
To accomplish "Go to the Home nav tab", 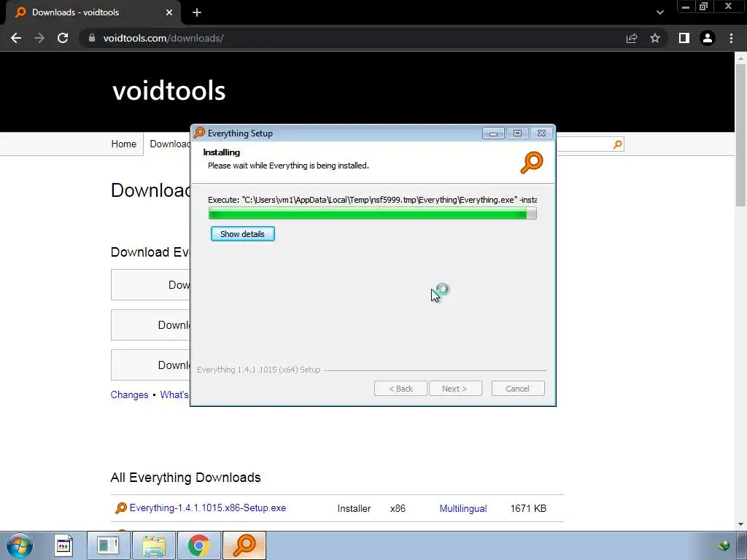I will pyautogui.click(x=124, y=144).
